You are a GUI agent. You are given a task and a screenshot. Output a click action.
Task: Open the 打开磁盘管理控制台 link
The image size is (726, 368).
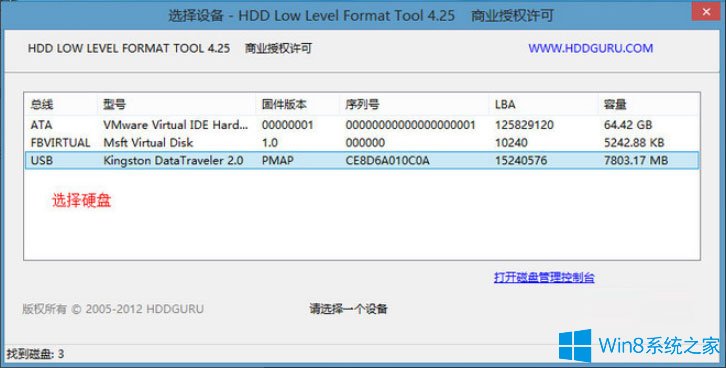(x=544, y=277)
